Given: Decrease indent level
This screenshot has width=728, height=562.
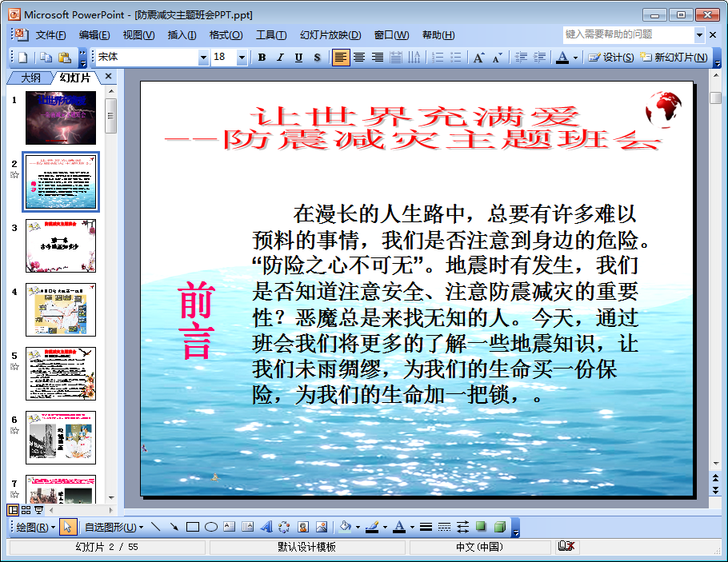Looking at the screenshot, I should 521,58.
